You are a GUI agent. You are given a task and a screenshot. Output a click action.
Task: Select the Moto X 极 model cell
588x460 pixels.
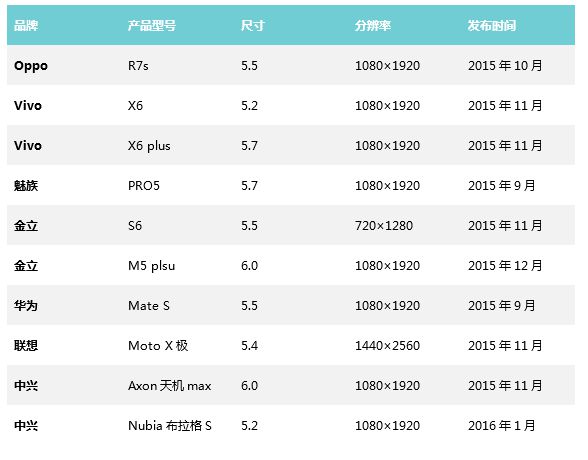158,346
